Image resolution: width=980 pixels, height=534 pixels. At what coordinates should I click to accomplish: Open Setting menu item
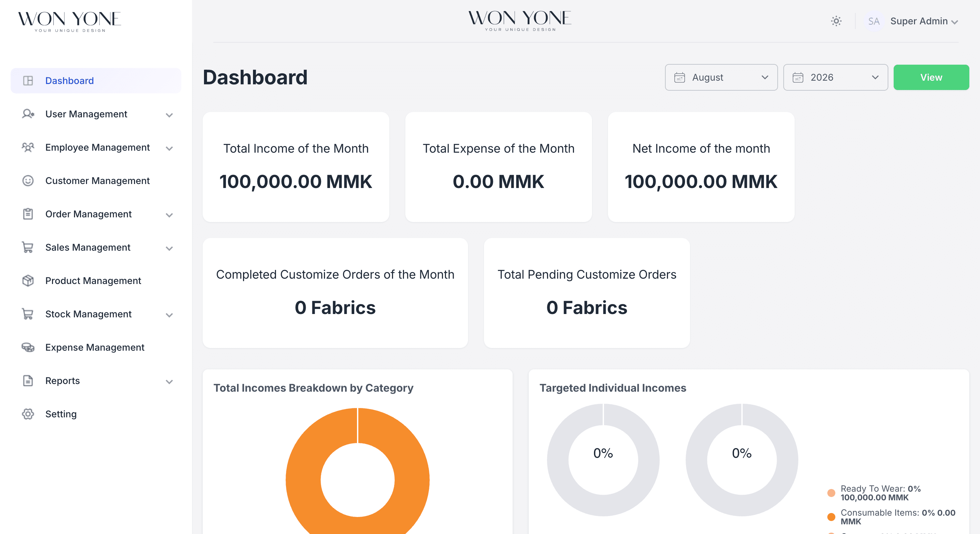click(96, 414)
